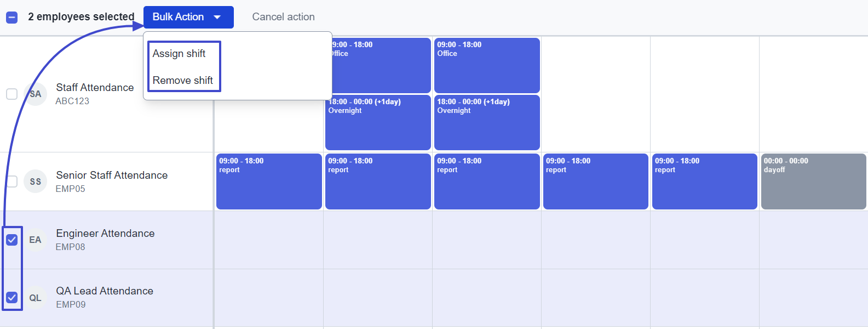Image resolution: width=868 pixels, height=329 pixels.
Task: Deselect all via header minus checkbox
Action: coord(12,18)
